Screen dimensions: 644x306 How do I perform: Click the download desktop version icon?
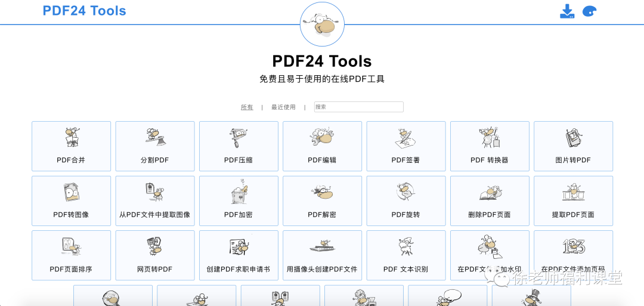[x=567, y=11]
